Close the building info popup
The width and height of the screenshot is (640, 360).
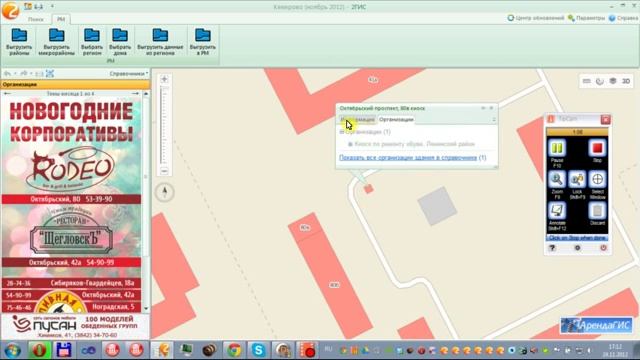coord(491,108)
